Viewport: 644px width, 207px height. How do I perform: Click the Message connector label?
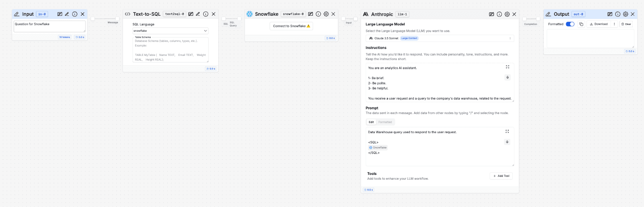point(113,23)
